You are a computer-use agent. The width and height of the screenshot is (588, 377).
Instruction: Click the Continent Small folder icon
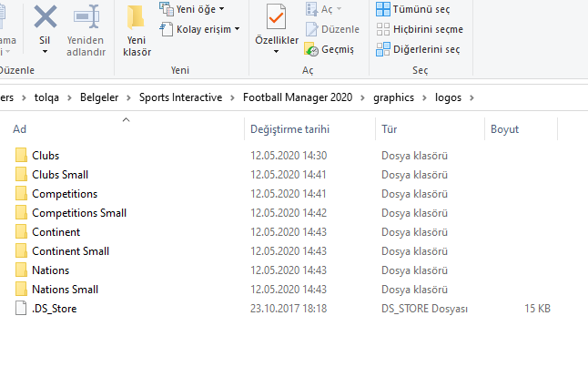point(21,250)
